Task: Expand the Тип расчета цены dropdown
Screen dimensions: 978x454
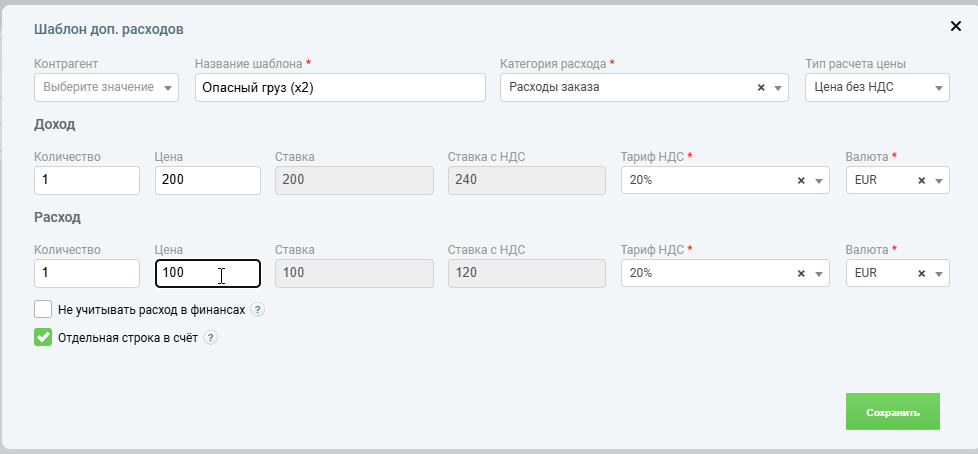Action: 876,88
